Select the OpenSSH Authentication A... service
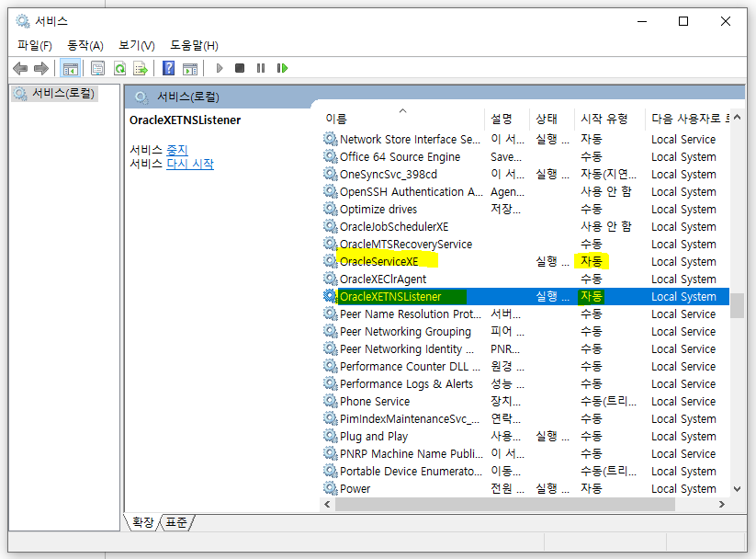The width and height of the screenshot is (756, 559). pyautogui.click(x=411, y=191)
